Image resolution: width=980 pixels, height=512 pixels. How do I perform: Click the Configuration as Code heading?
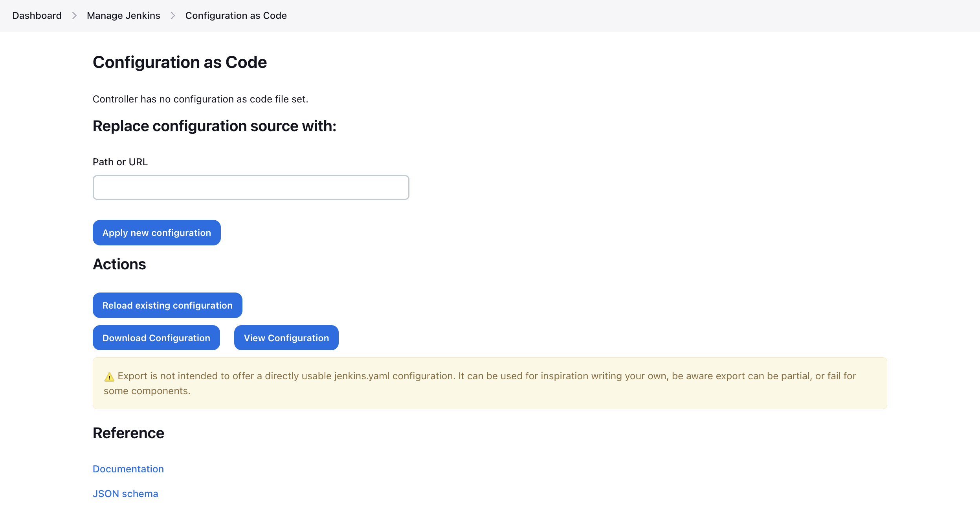coord(180,62)
